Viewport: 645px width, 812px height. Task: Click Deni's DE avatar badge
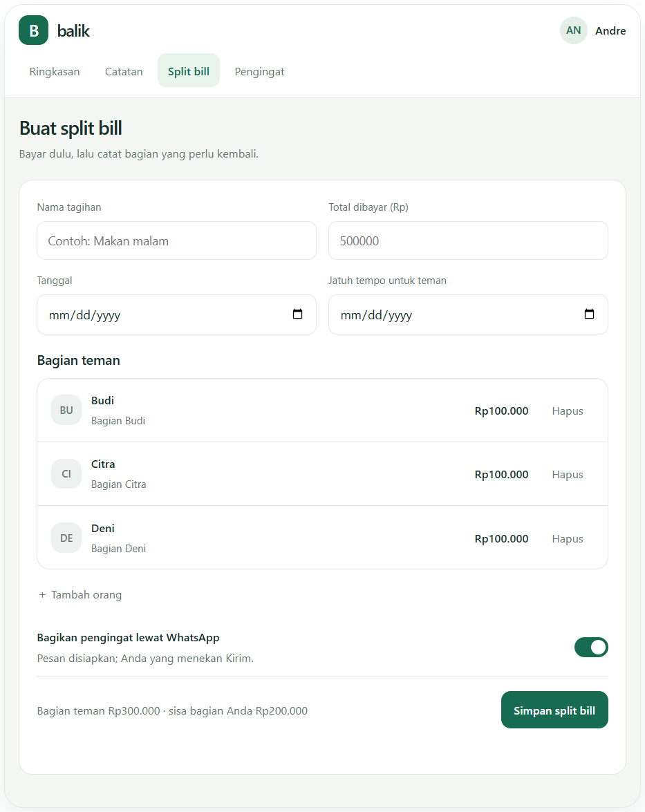pos(66,538)
